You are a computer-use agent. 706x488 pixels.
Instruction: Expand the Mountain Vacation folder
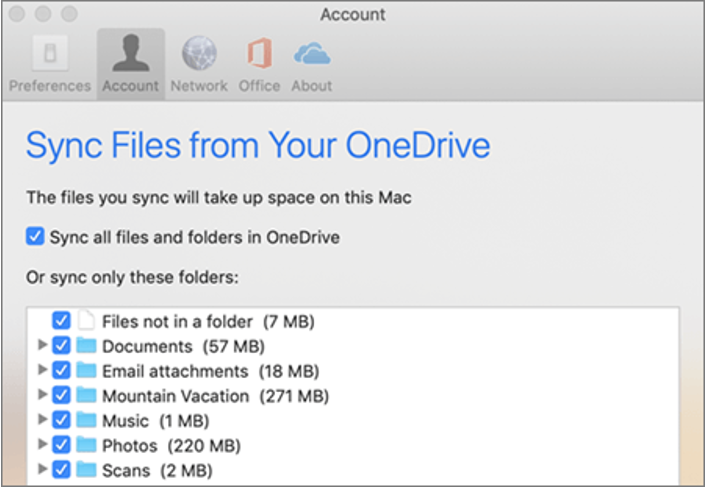pyautogui.click(x=42, y=396)
